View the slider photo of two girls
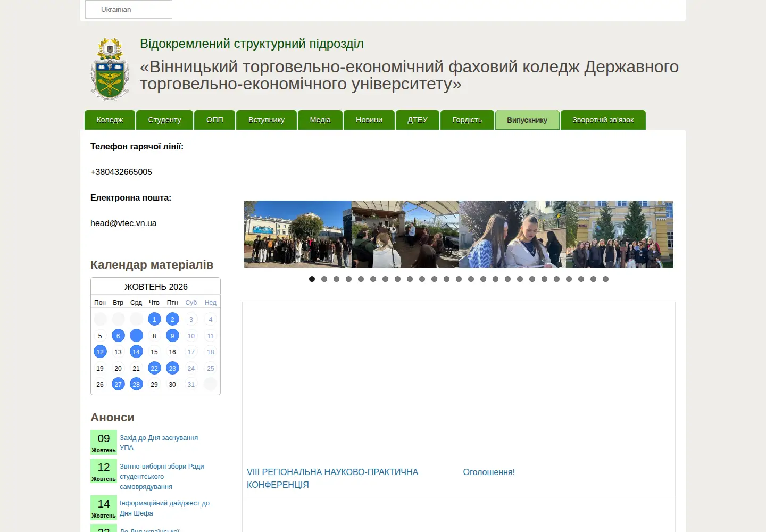The width and height of the screenshot is (766, 532). click(512, 234)
